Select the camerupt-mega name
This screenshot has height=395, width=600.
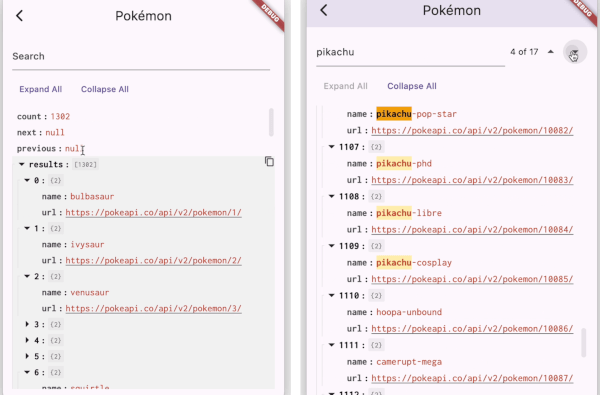coord(409,362)
